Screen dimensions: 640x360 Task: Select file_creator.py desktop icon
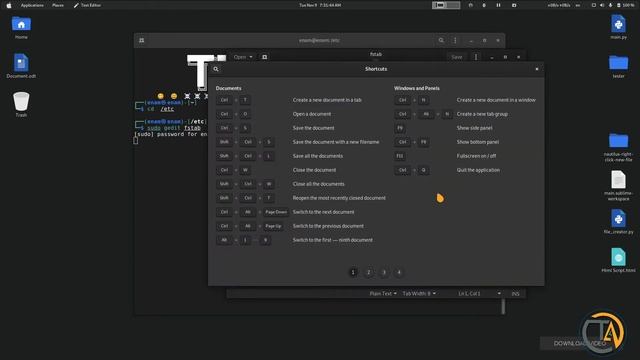[x=618, y=222]
